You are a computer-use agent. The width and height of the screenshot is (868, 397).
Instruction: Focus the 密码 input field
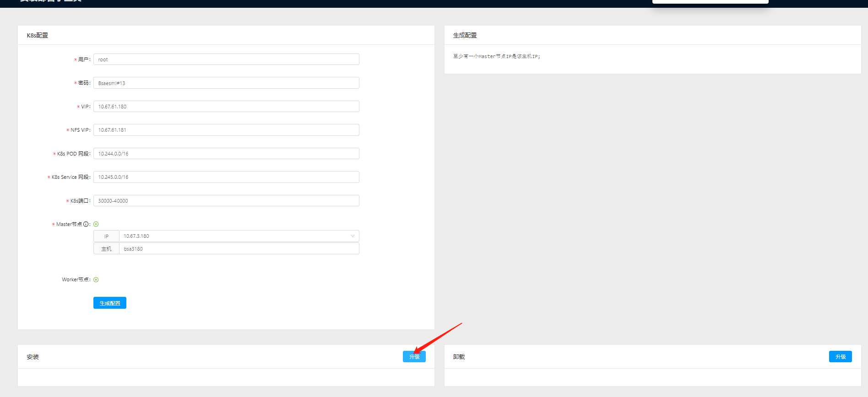[226, 83]
